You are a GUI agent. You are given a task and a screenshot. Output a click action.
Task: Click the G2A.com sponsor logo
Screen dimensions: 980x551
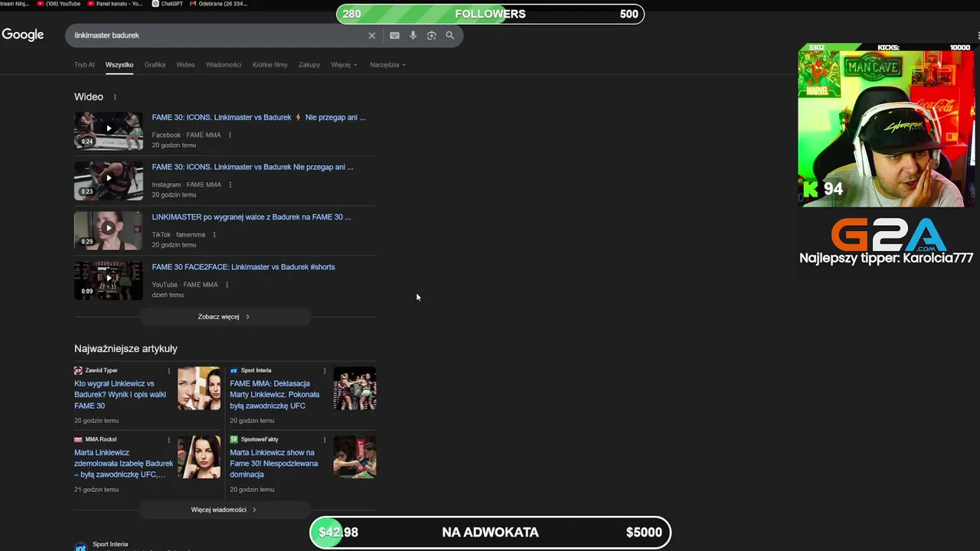[x=889, y=235]
